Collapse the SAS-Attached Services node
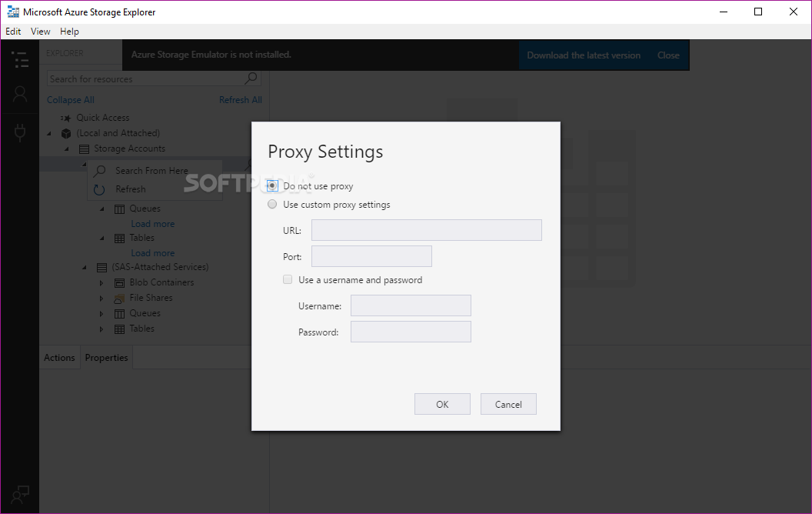Screen dimensions: 812x514 (x=85, y=267)
